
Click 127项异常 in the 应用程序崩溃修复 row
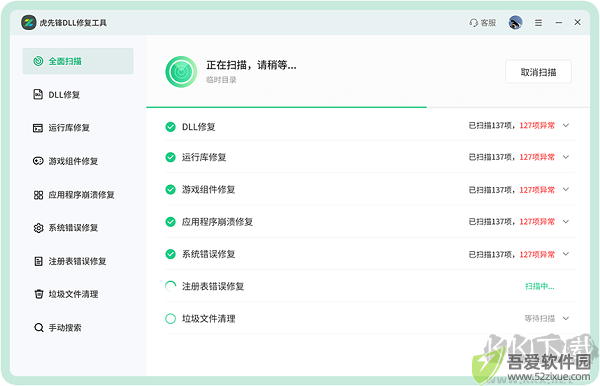tap(537, 222)
